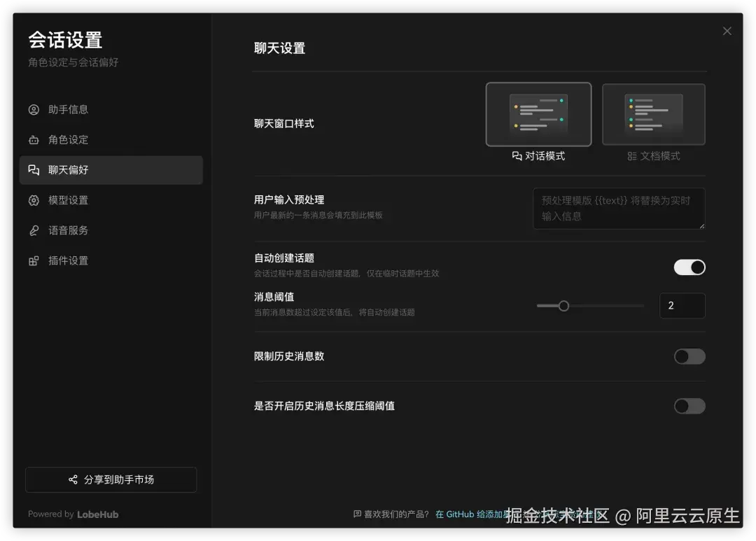Screen dimensions: 756x541
Task: Click the 插件设置 plugin icon
Action: (34, 260)
